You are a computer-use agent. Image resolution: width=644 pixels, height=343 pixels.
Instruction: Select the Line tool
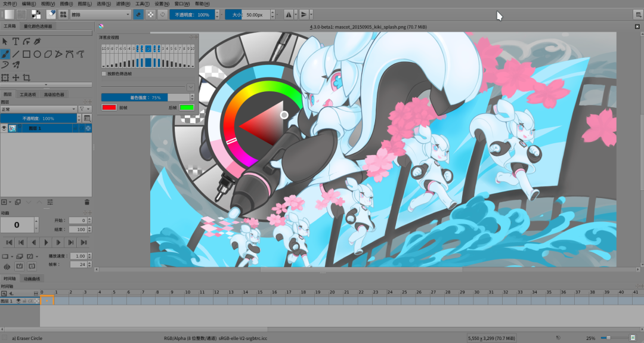(16, 54)
